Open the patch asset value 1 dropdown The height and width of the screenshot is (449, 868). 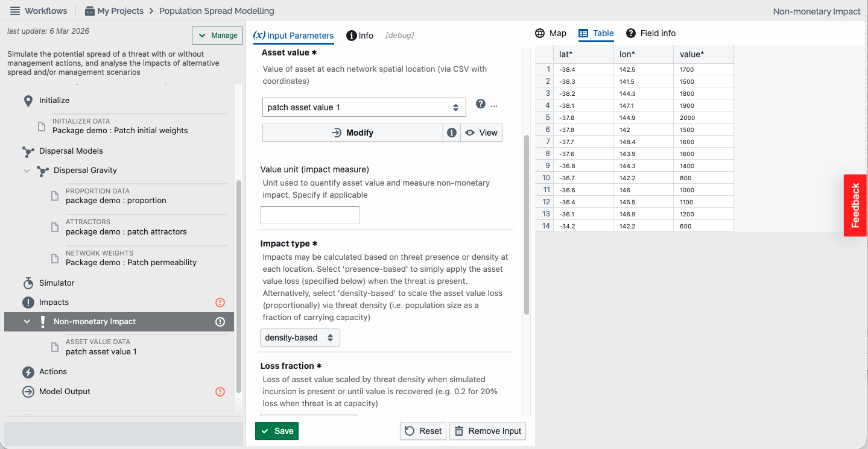pos(364,107)
